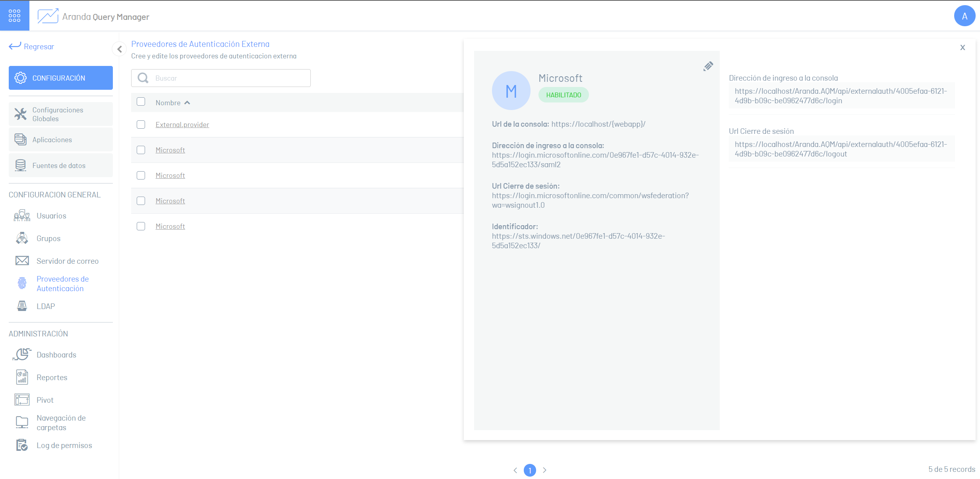Click the CONFIGURACIÓN button label
The image size is (980, 479).
[59, 78]
